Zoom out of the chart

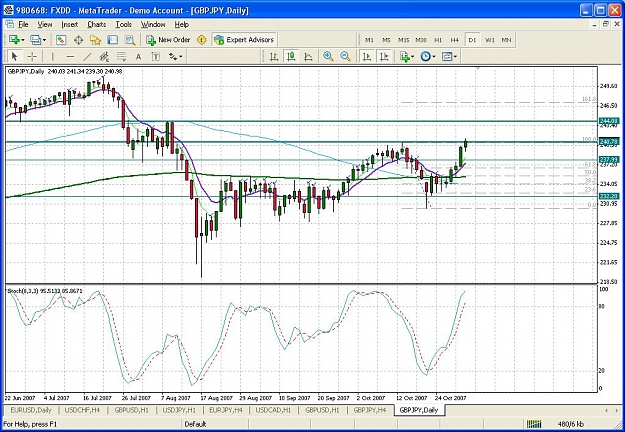(346, 57)
